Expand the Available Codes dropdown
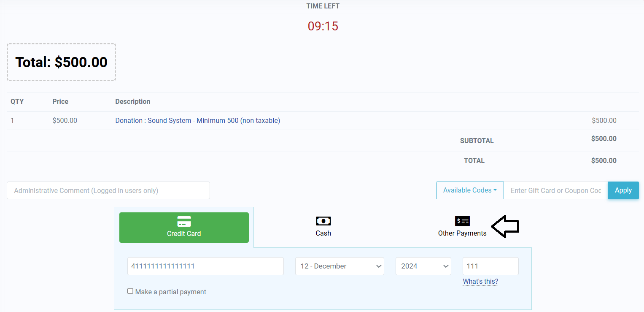The image size is (644, 312). point(470,190)
